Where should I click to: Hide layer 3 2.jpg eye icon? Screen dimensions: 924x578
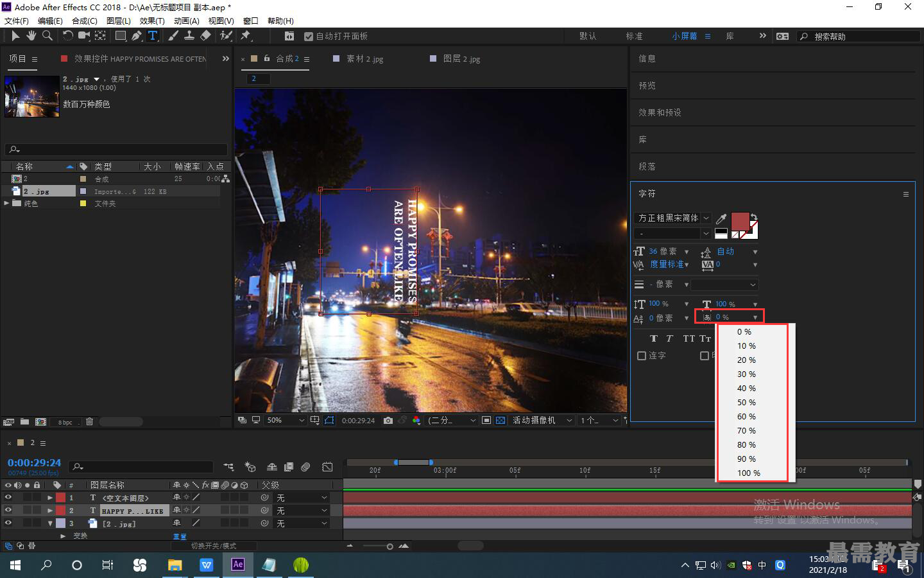pyautogui.click(x=8, y=523)
